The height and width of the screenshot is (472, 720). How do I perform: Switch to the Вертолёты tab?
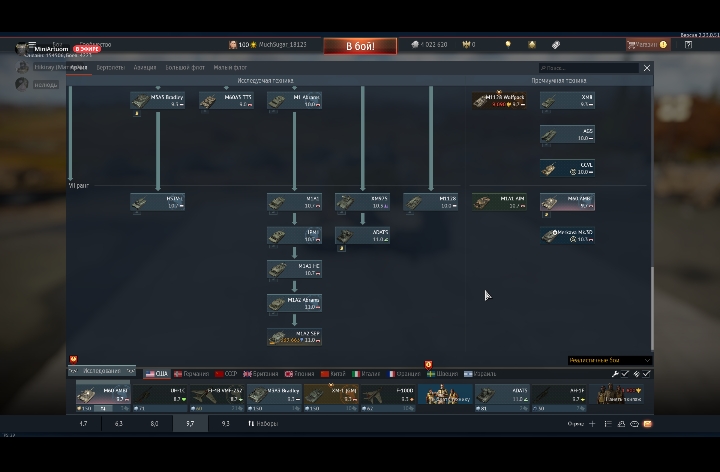click(x=110, y=67)
